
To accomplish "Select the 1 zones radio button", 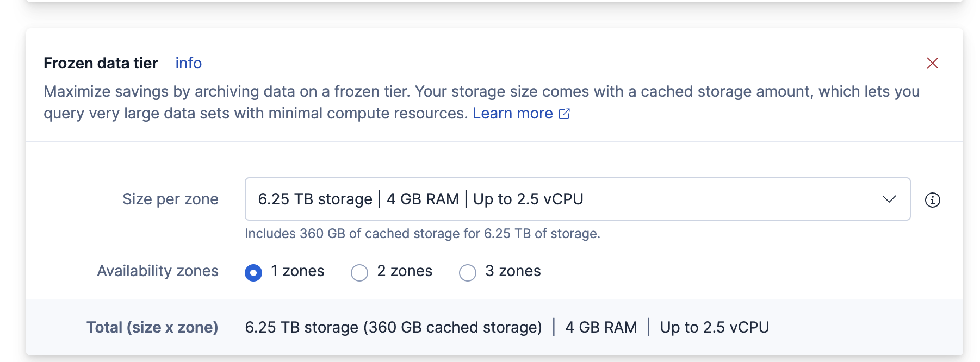I will 253,272.
